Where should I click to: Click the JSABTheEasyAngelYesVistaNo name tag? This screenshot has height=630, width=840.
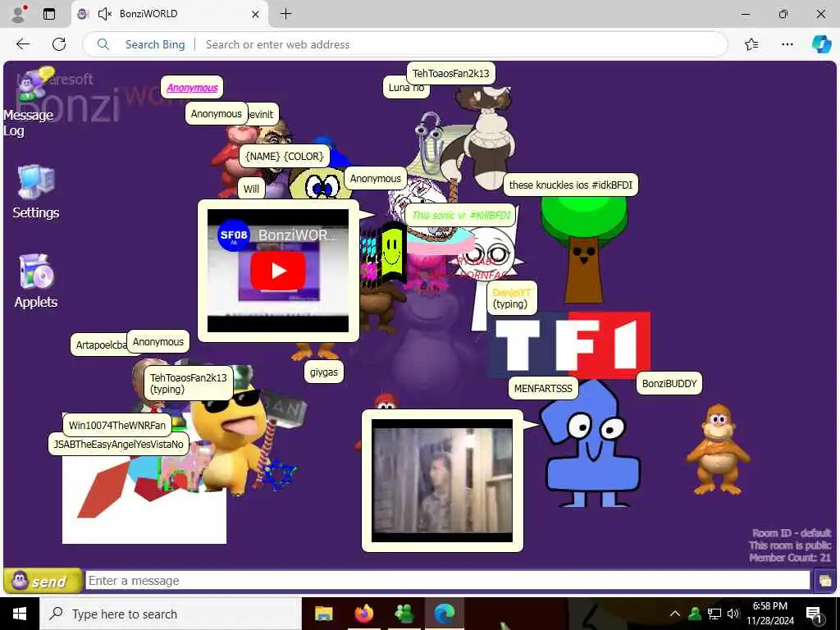click(x=118, y=444)
